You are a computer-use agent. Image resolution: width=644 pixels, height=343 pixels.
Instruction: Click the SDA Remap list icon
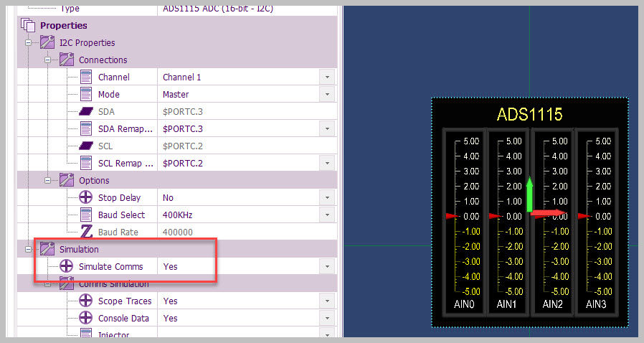point(86,128)
